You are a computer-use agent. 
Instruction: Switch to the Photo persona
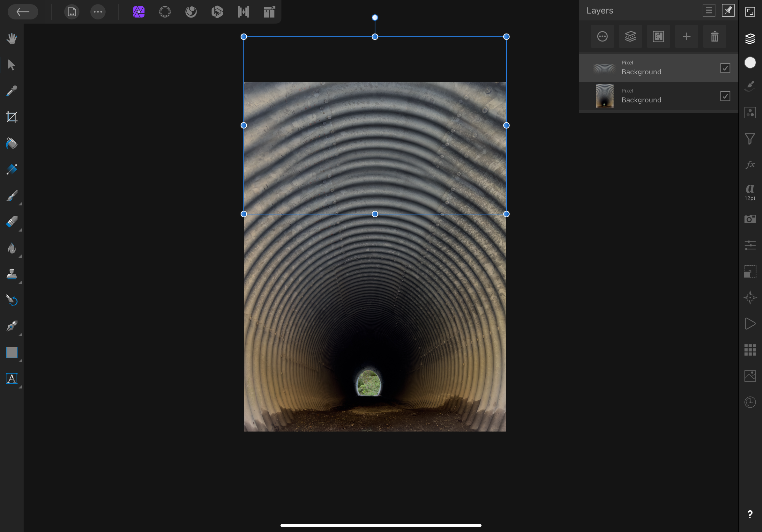pyautogui.click(x=139, y=12)
